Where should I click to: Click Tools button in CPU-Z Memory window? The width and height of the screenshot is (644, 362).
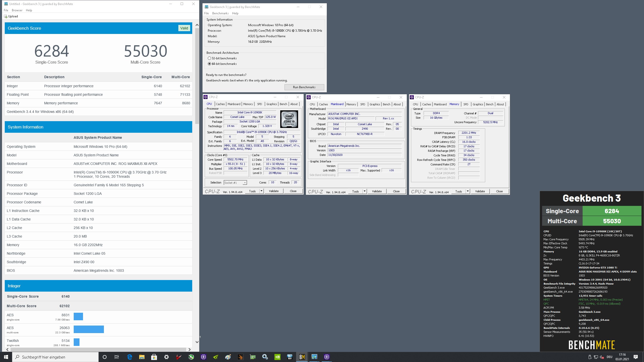point(459,191)
